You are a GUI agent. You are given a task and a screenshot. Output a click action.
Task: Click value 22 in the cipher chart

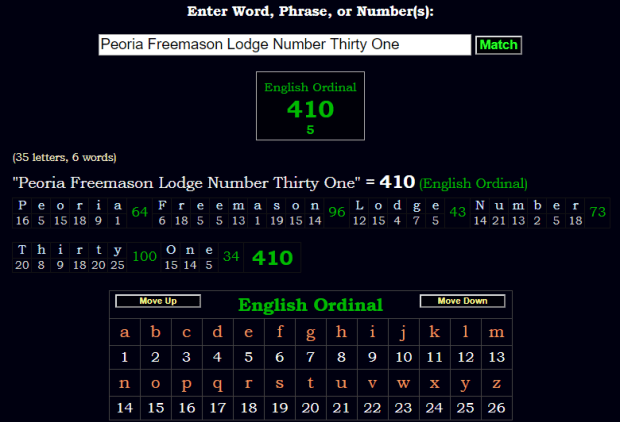point(372,408)
